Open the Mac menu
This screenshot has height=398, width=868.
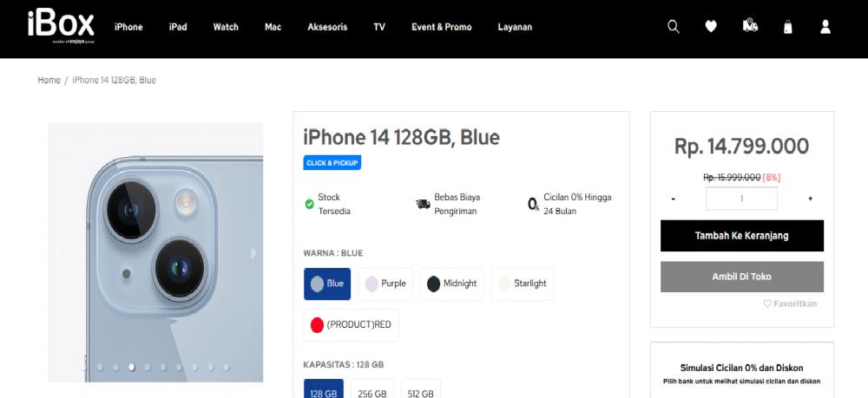point(273,27)
